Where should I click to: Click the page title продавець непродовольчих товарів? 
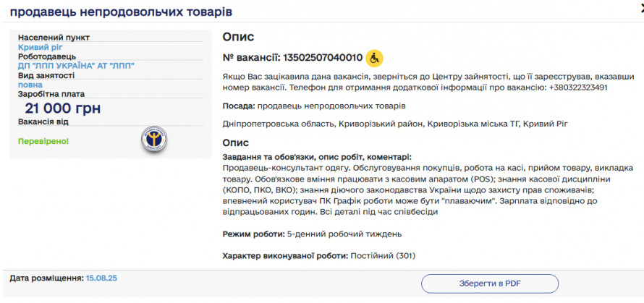[122, 12]
